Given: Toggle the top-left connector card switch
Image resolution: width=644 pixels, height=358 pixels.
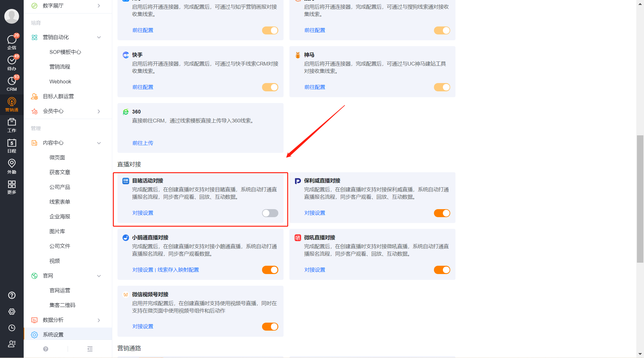Looking at the screenshot, I should 270,30.
